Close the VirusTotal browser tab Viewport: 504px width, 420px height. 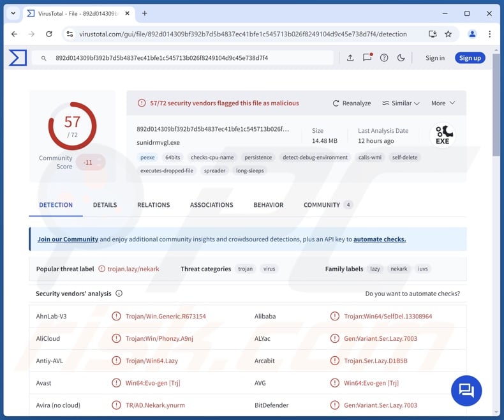128,13
